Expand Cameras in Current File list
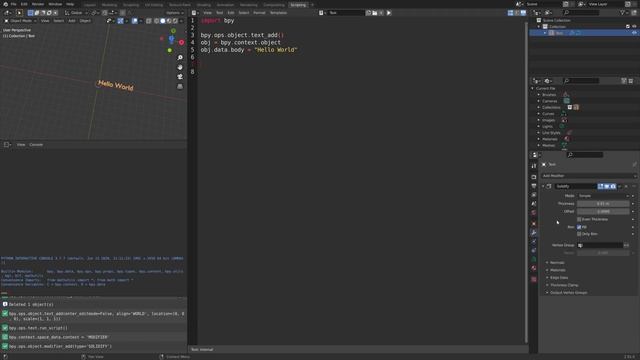Screen dimensions: 640x360 pyautogui.click(x=539, y=101)
